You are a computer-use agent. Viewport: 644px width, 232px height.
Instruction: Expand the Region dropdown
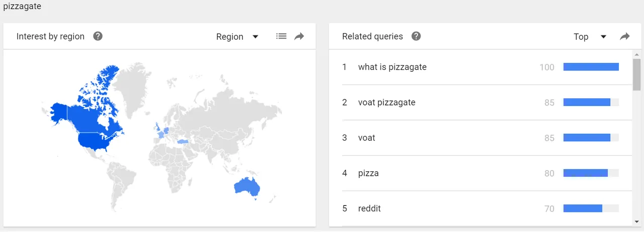point(237,37)
